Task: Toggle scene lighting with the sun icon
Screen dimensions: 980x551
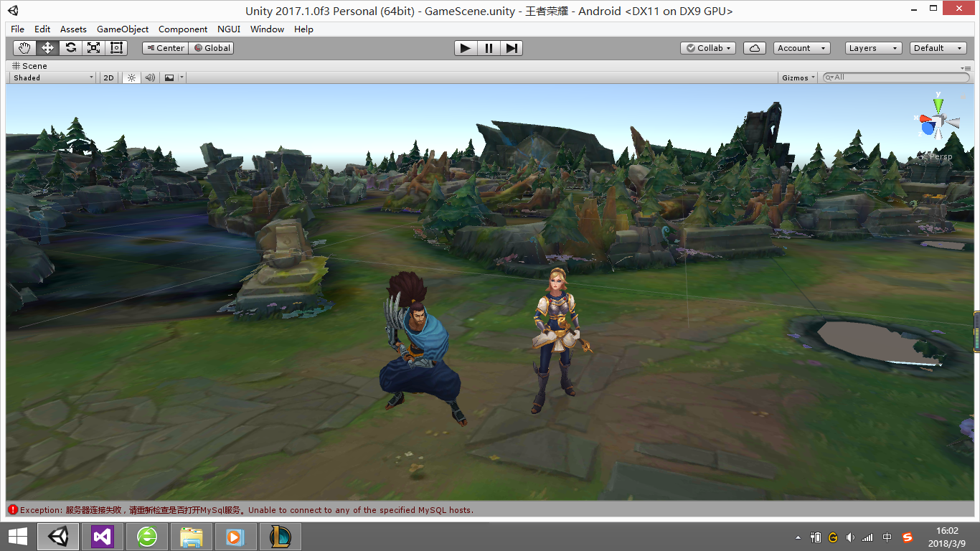Action: tap(131, 77)
